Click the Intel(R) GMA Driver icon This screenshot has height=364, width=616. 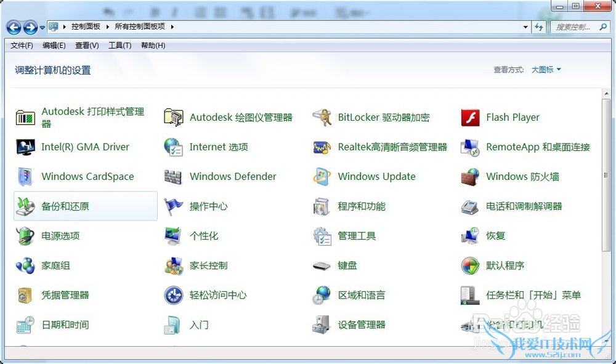coord(25,147)
